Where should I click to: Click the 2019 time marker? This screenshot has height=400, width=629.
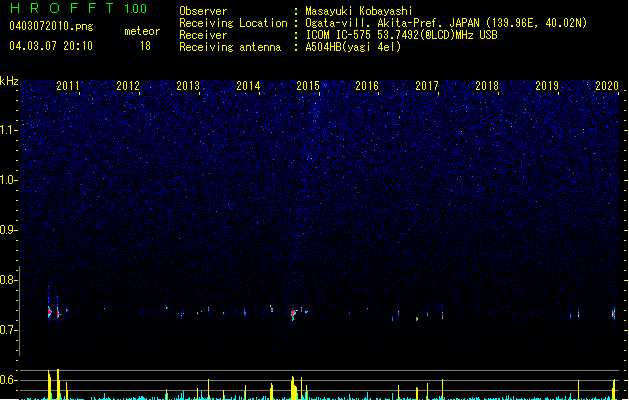coord(547,86)
